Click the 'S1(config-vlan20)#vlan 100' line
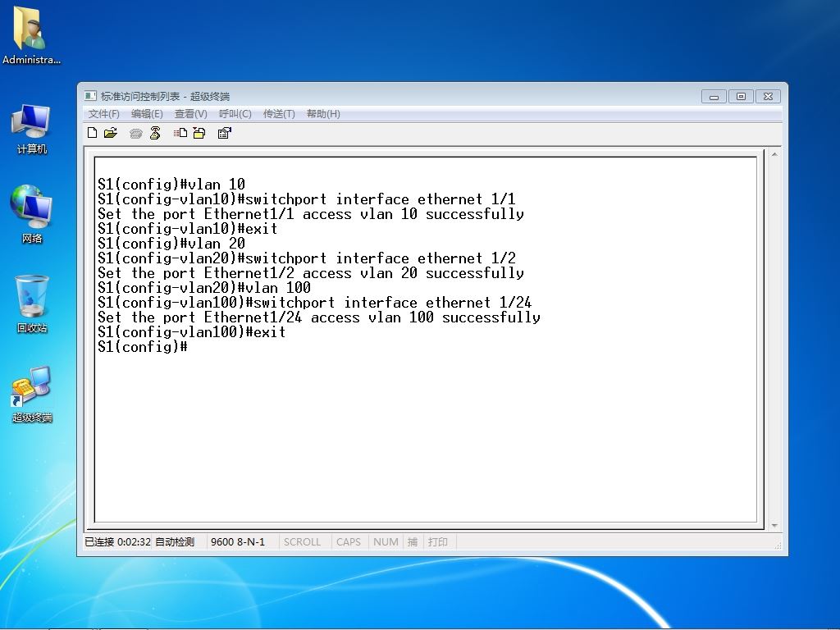 click(x=204, y=288)
